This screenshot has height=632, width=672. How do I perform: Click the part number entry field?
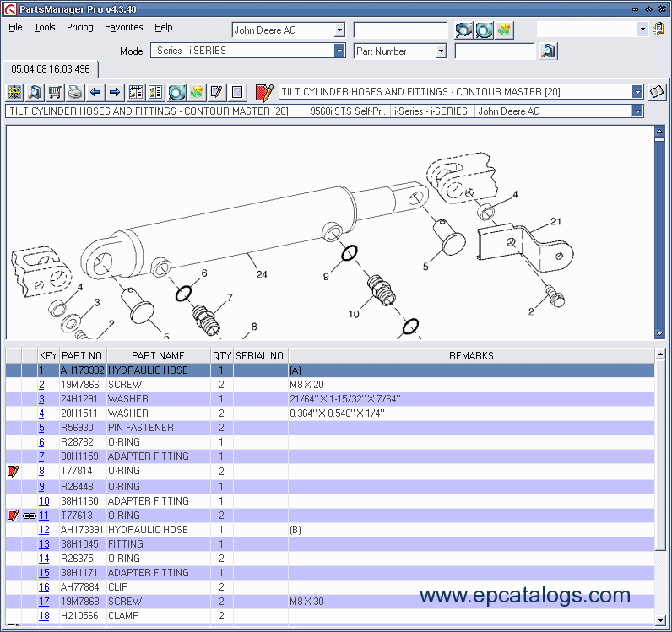coord(495,51)
